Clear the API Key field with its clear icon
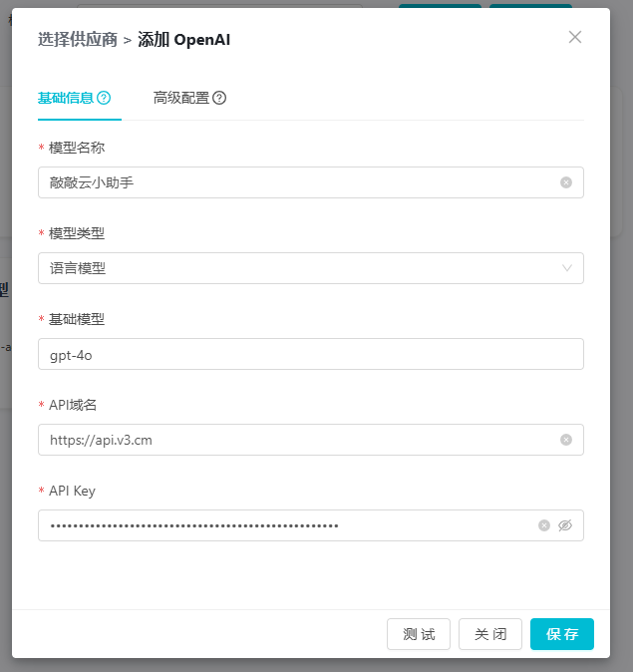This screenshot has width=633, height=672. [544, 525]
